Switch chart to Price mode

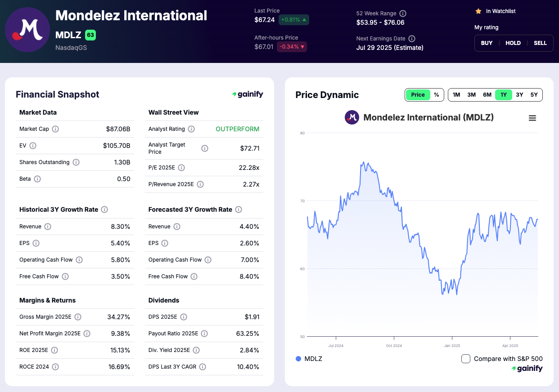point(418,95)
